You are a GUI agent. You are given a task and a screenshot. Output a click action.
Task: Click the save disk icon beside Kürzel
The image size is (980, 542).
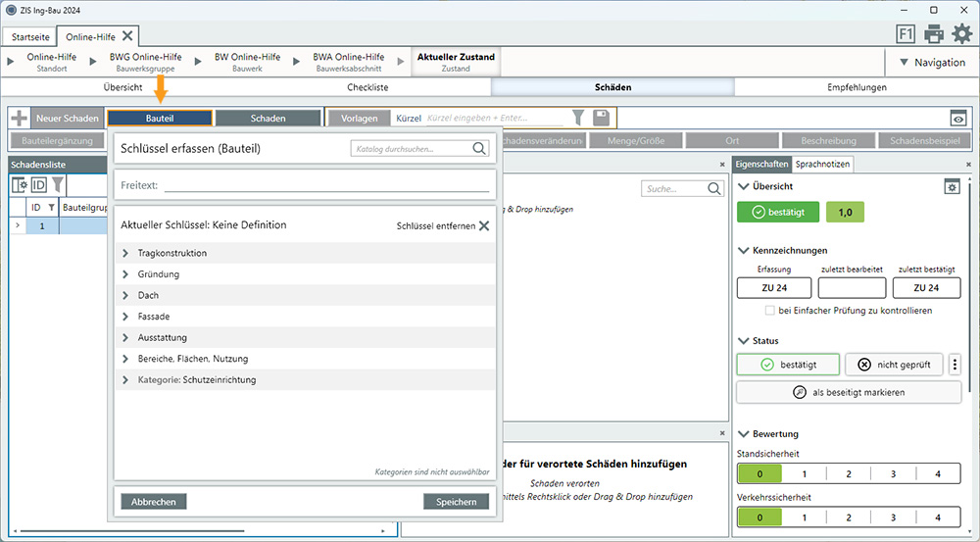click(601, 118)
